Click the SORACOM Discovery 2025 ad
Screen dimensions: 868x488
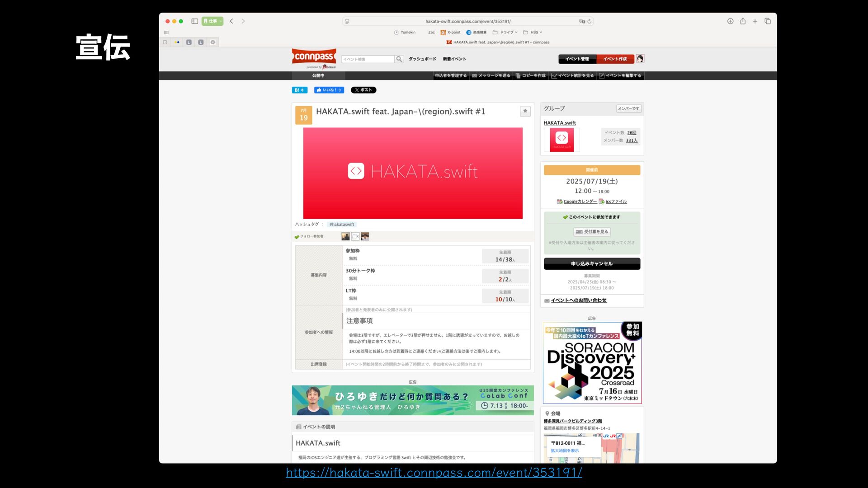592,363
